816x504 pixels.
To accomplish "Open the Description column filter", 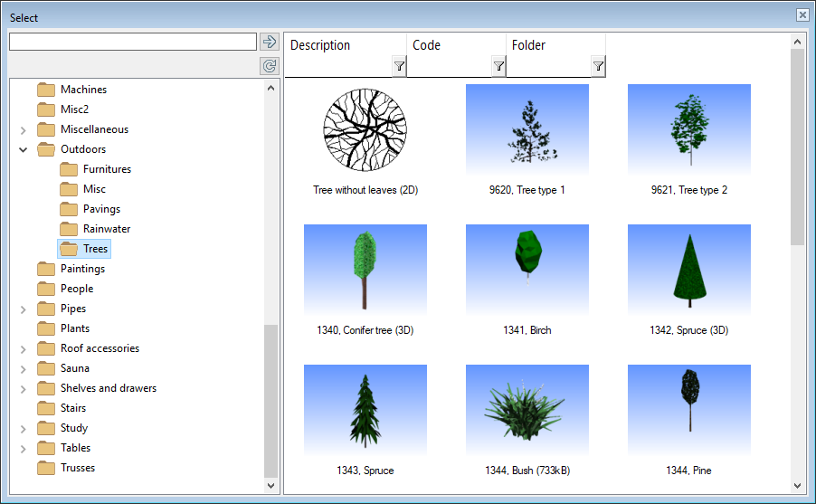I will tap(399, 66).
